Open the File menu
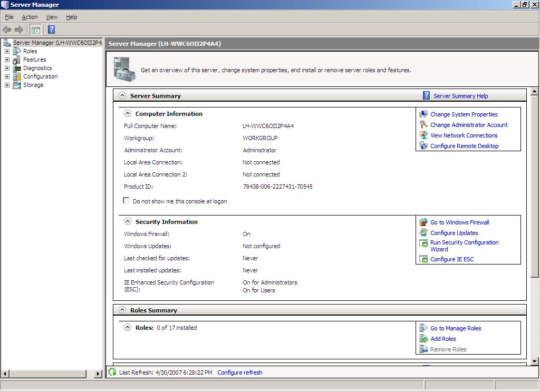 pos(9,17)
